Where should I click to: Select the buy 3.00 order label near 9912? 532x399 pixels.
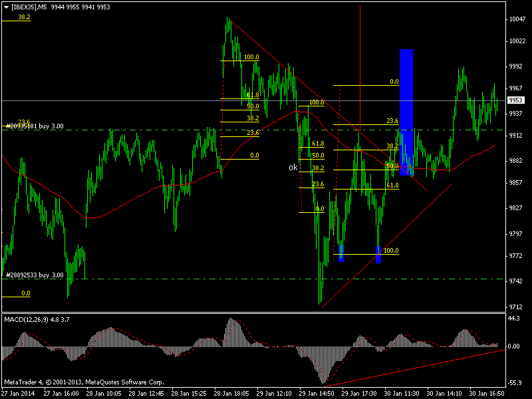[x=35, y=126]
